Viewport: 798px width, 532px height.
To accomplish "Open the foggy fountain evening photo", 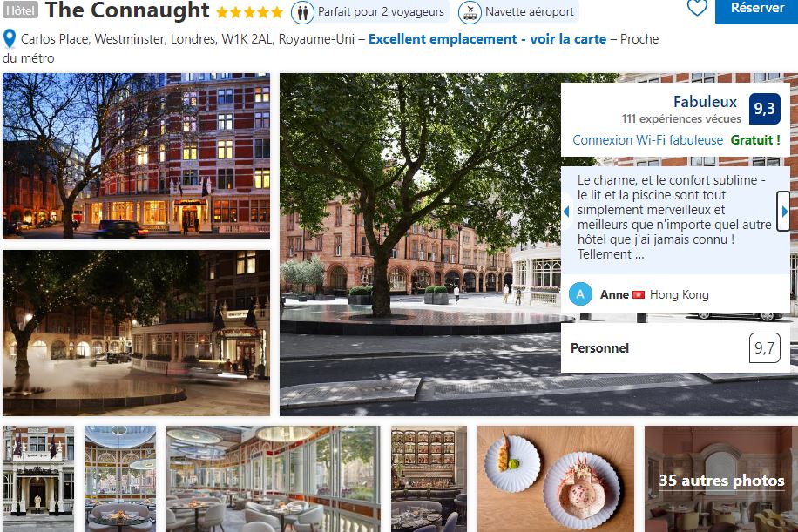I will 137,333.
